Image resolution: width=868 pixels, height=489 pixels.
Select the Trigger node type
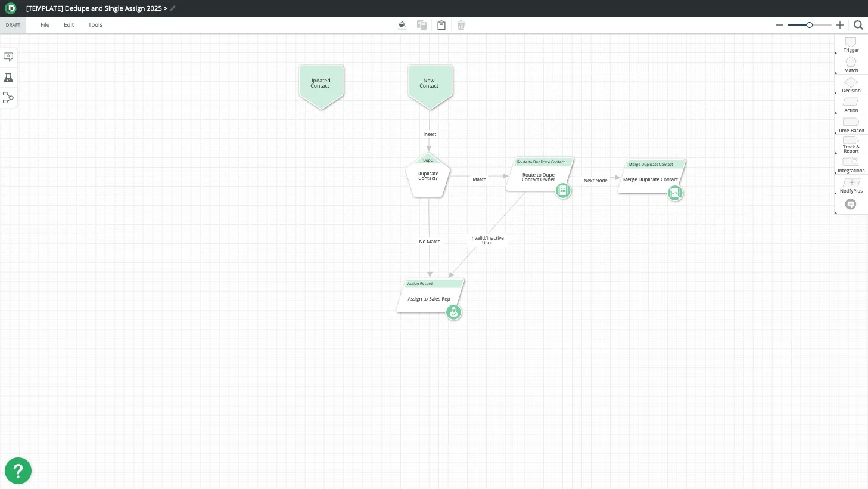tap(851, 45)
